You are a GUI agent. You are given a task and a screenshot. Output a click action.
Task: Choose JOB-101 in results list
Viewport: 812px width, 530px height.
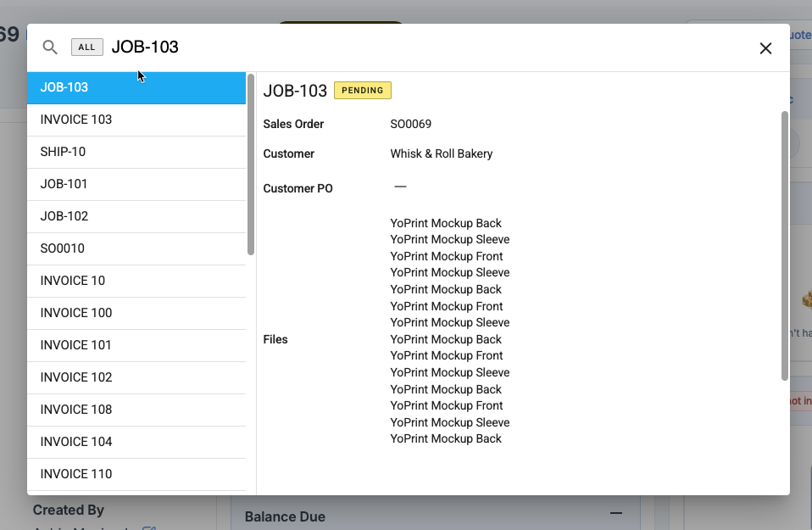pos(136,184)
